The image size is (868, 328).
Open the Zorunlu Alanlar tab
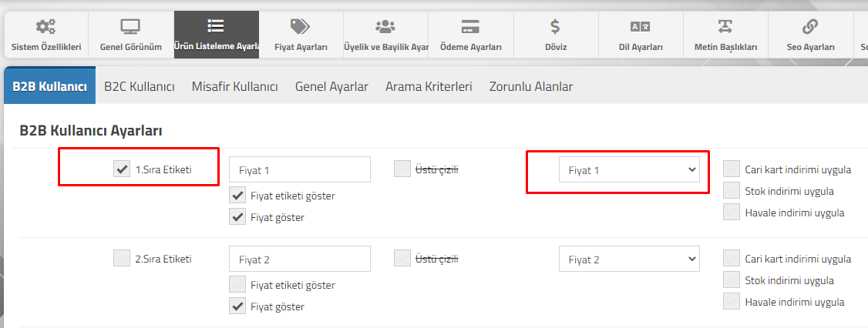coord(531,87)
